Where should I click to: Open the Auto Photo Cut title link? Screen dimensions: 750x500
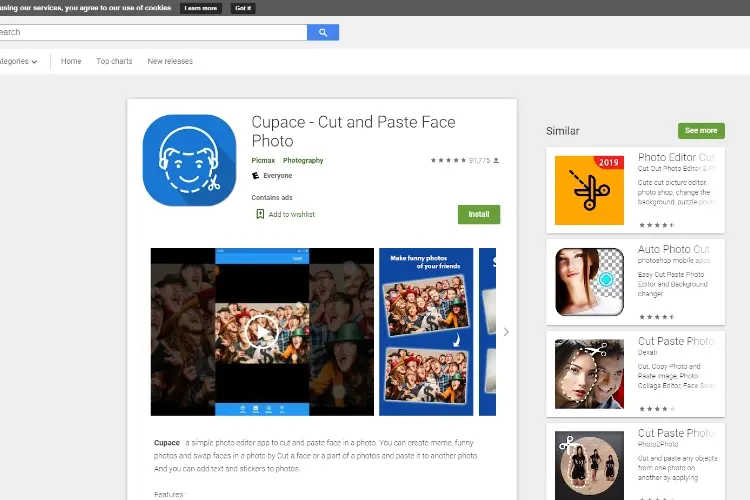(x=674, y=249)
